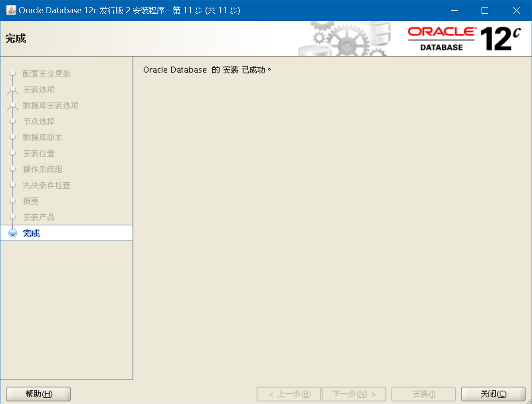Click the disabled 上一步(B) button
The width and height of the screenshot is (532, 404).
pos(289,394)
